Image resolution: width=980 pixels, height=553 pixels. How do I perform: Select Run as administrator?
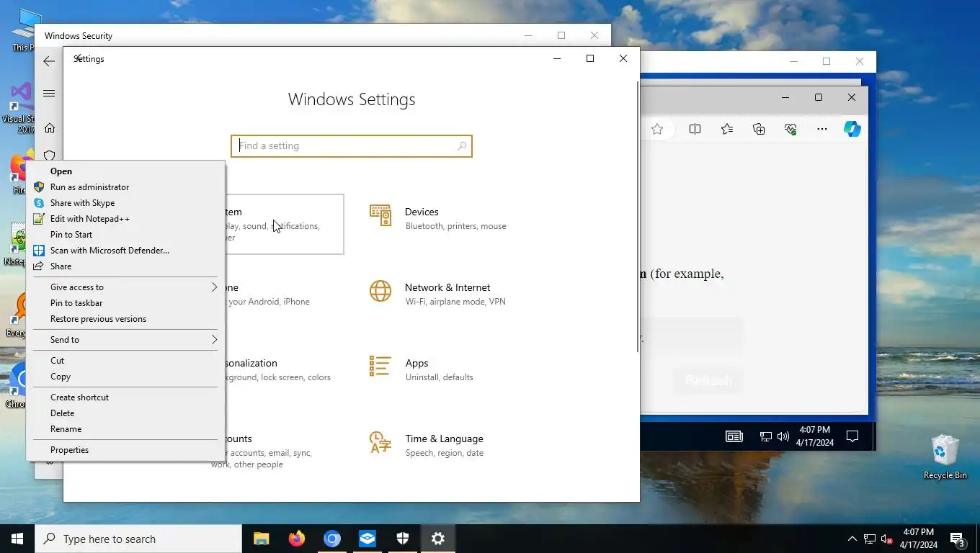[125, 187]
